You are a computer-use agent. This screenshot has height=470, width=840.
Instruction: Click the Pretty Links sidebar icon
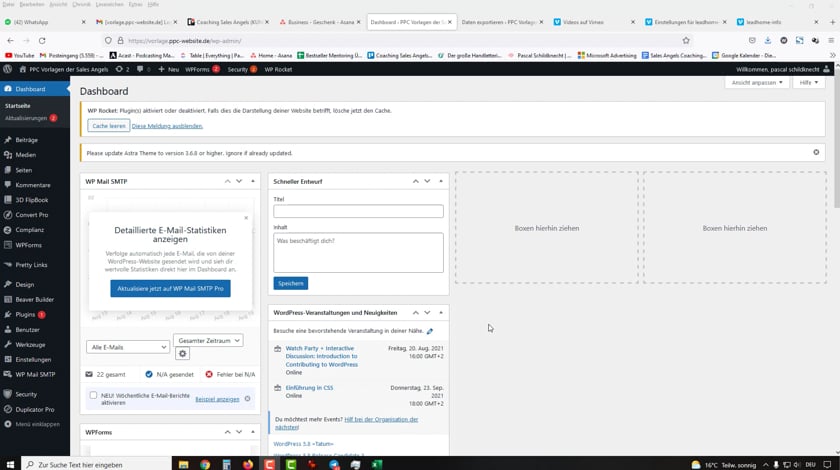coord(8,265)
